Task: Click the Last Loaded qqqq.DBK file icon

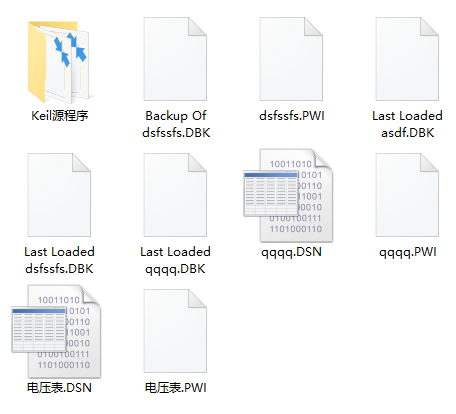Action: (x=175, y=195)
